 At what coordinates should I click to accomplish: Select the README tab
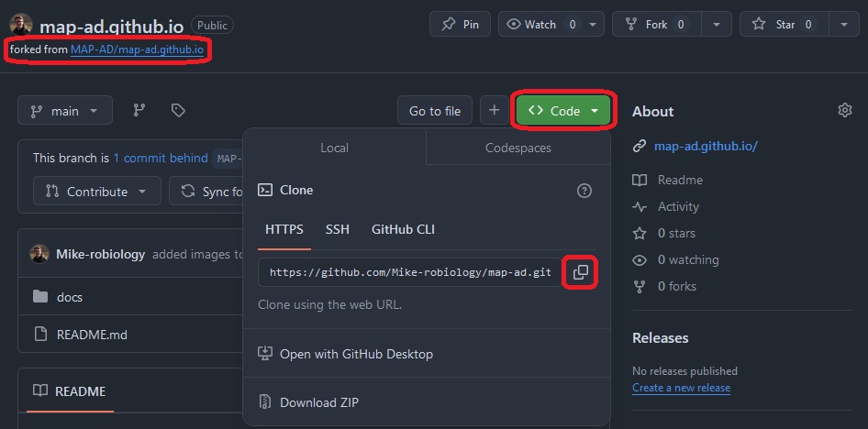click(x=70, y=391)
